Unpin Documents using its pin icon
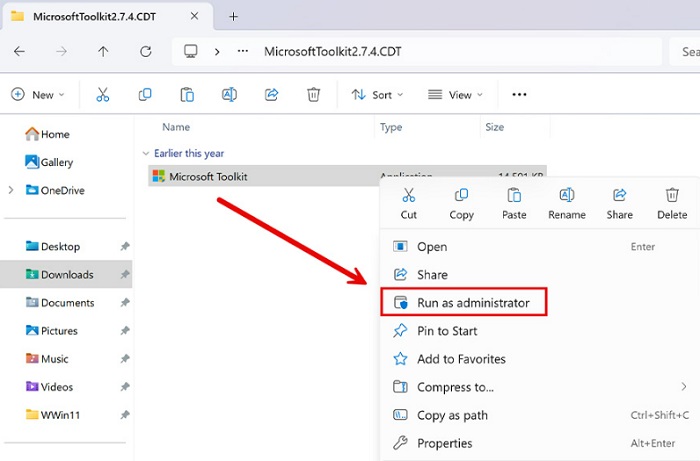 pyautogui.click(x=125, y=303)
